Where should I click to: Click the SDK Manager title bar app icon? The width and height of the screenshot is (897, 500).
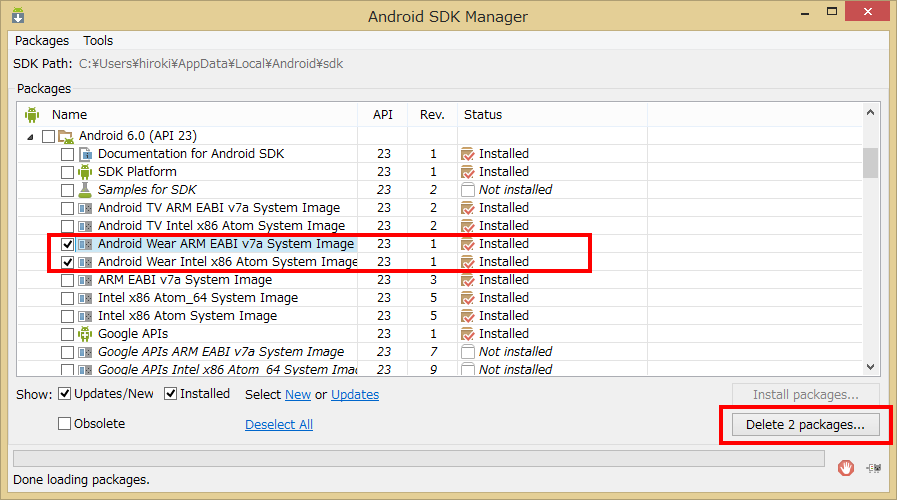pos(18,15)
